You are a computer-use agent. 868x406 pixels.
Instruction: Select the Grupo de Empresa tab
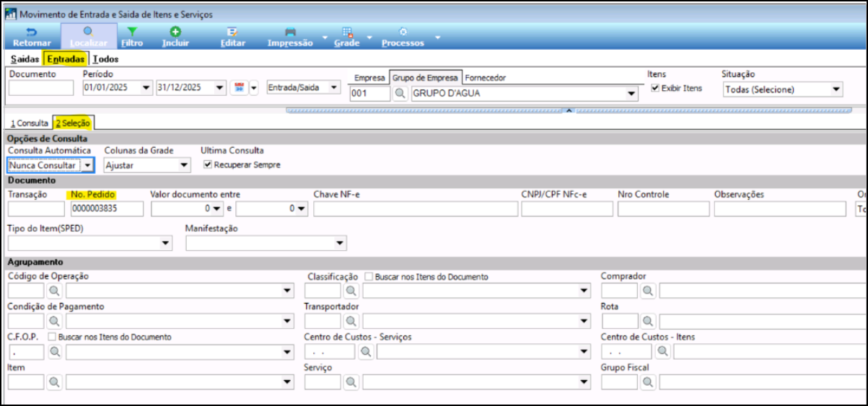click(x=425, y=77)
